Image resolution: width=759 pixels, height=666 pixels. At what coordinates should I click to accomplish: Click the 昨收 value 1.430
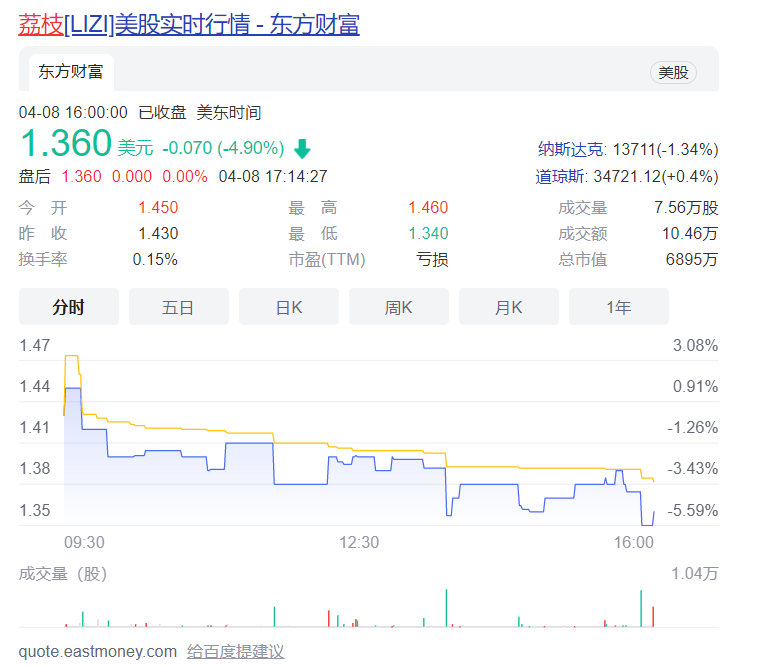click(158, 233)
